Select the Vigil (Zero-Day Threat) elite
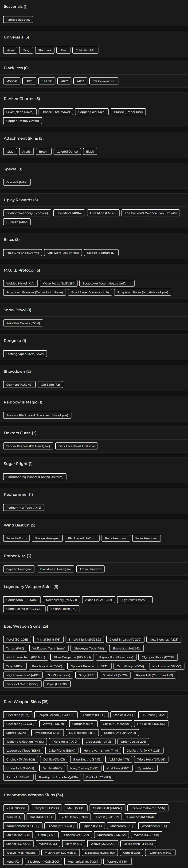This screenshot has width=188, height=868. click(x=63, y=253)
